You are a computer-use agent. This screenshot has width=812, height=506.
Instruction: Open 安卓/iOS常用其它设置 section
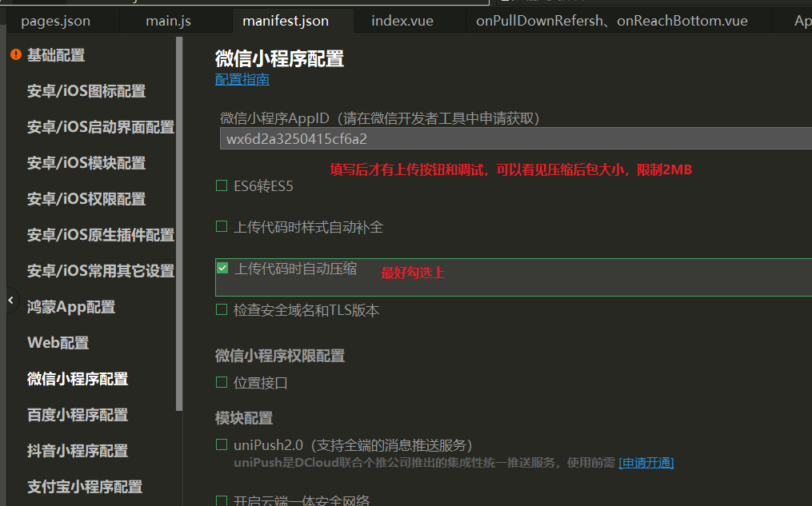(x=101, y=271)
